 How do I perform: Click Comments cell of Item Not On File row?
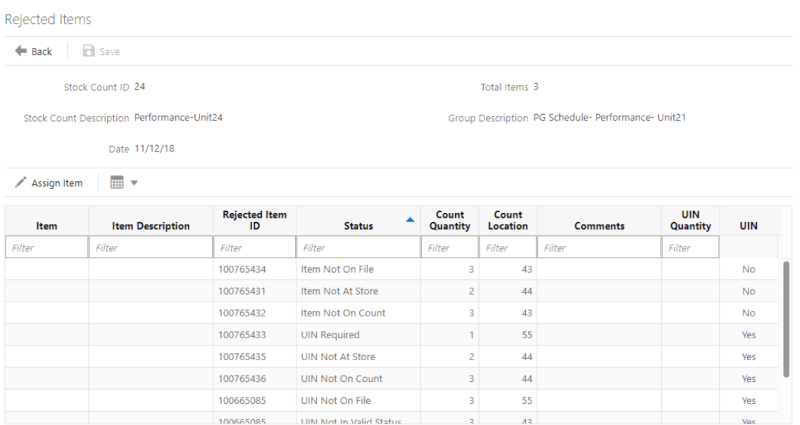pyautogui.click(x=599, y=269)
